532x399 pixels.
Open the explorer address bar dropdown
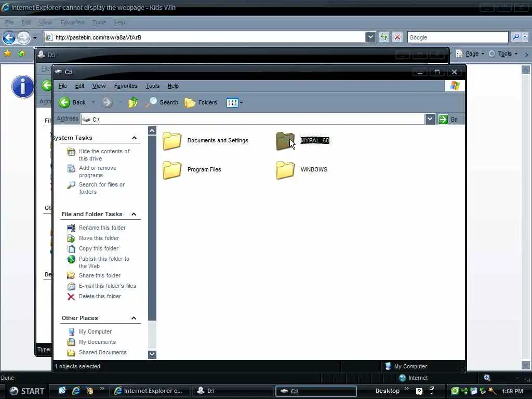pos(430,119)
